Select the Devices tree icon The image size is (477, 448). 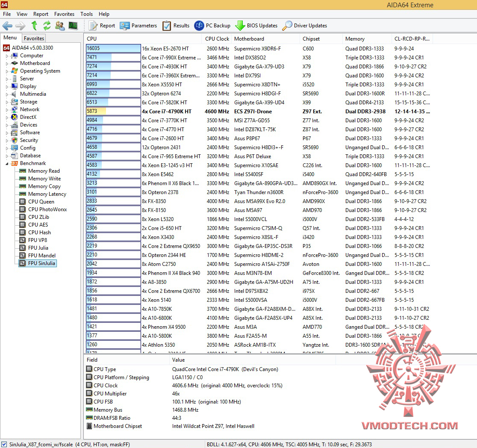(x=14, y=125)
